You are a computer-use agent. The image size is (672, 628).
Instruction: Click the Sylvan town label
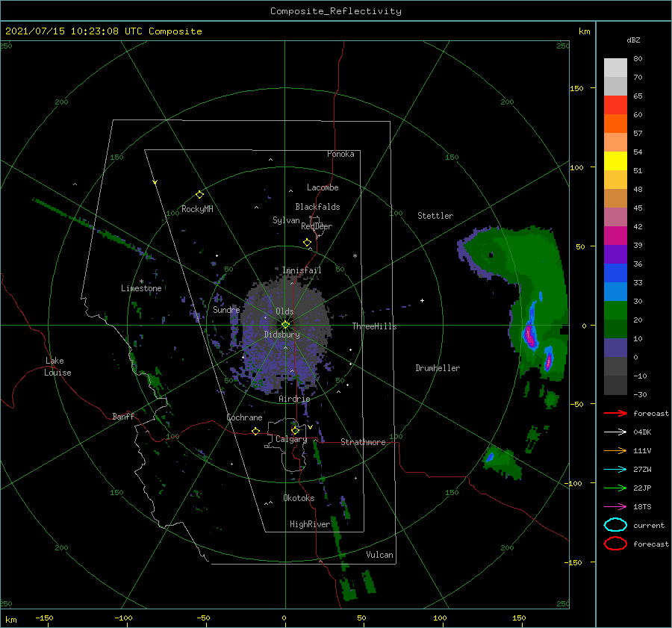286,220
